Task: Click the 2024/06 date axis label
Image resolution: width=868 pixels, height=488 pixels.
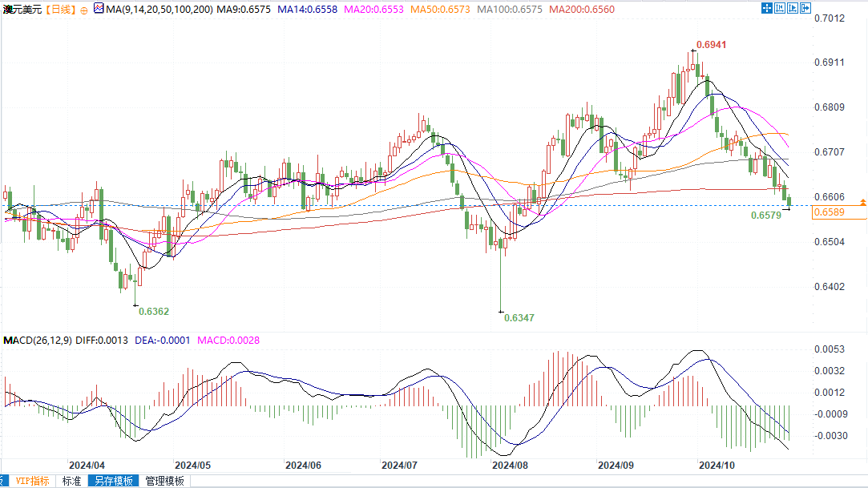Action: [303, 466]
